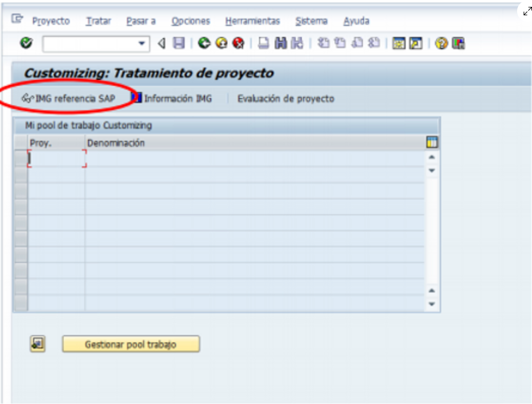Click the Evaluación de proyecto button
The image size is (532, 404).
click(285, 99)
